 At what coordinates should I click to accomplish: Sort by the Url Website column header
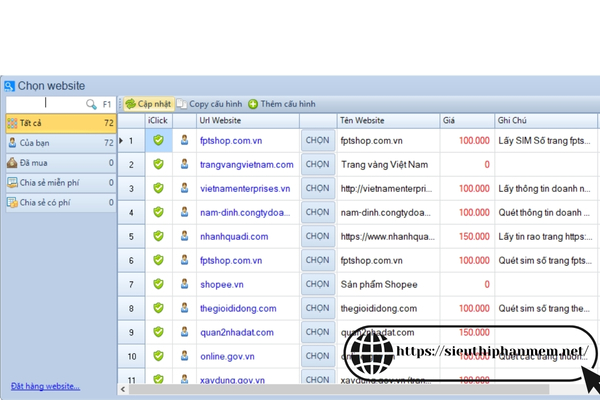click(248, 121)
